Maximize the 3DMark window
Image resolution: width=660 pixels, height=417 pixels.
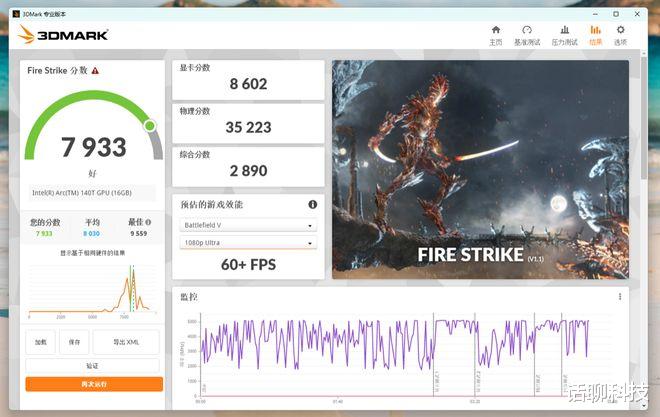(616, 14)
